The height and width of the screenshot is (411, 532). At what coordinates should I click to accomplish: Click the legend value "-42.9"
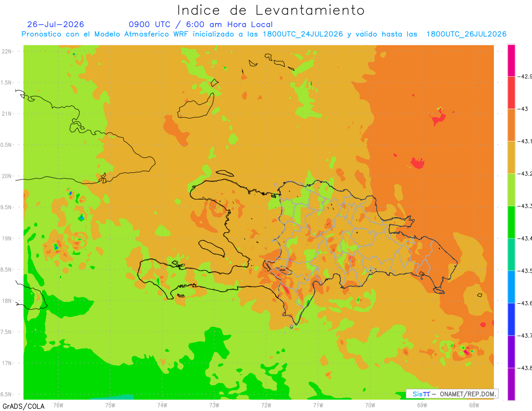click(526, 77)
